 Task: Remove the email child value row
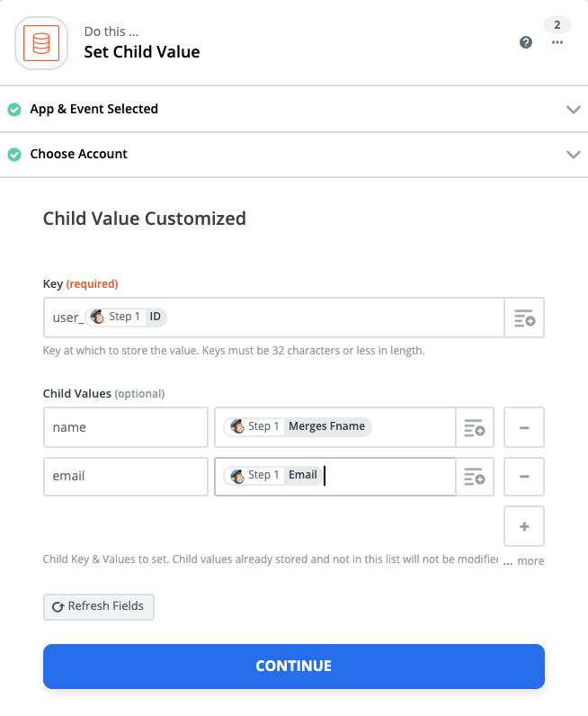click(524, 477)
